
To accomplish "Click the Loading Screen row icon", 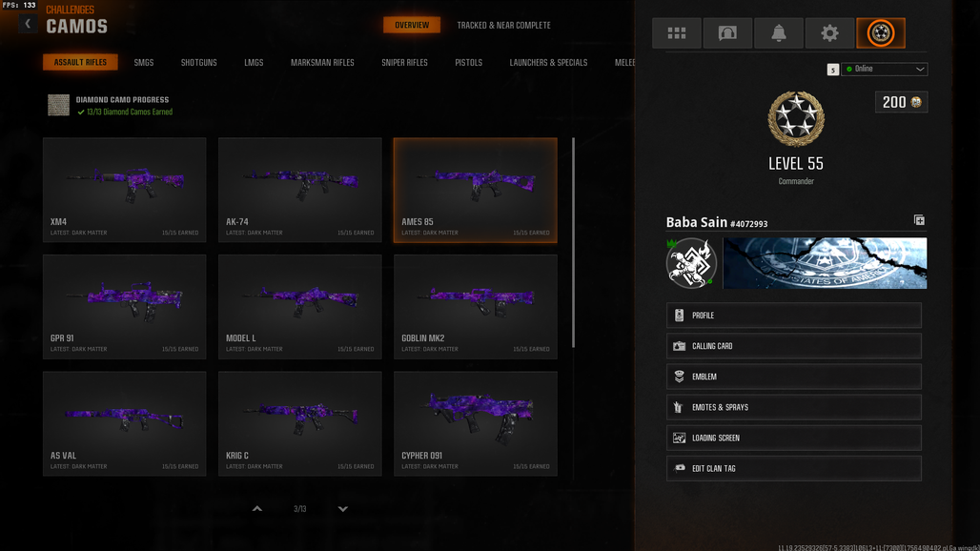I will [x=680, y=438].
